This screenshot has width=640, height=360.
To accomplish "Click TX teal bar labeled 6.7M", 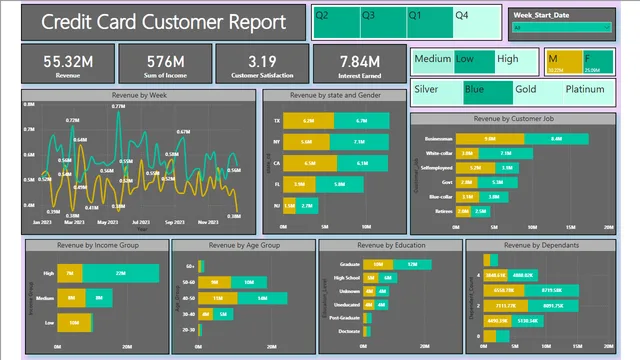I will click(x=362, y=121).
